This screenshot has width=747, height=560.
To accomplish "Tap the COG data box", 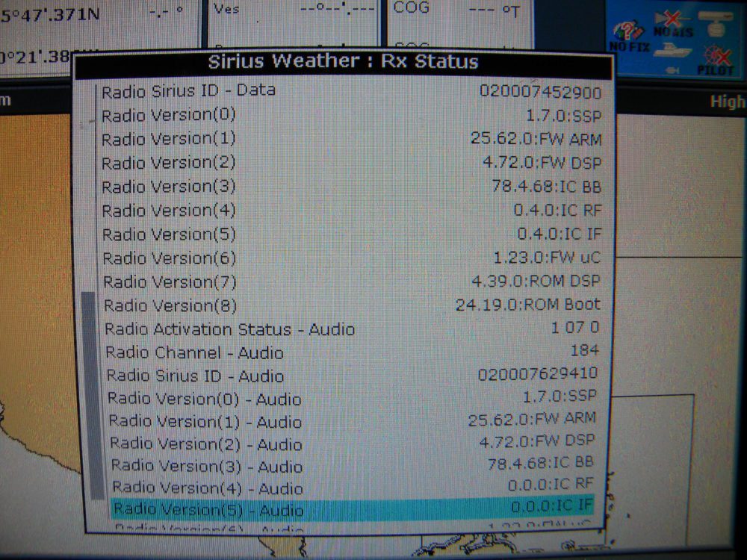I will click(x=460, y=24).
